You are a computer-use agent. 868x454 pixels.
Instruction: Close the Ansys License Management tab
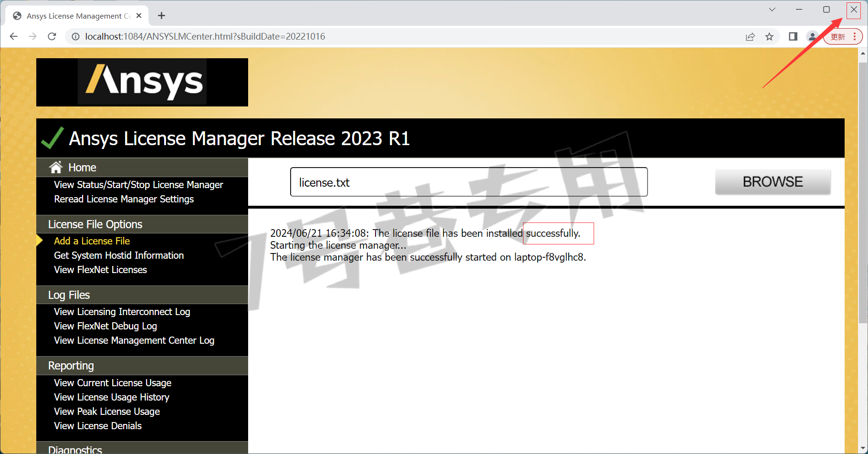(x=139, y=16)
